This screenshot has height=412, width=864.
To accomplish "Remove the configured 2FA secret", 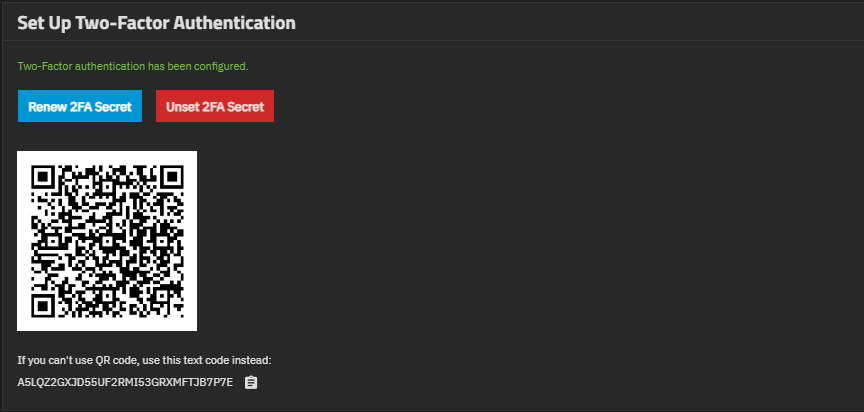I will point(215,106).
